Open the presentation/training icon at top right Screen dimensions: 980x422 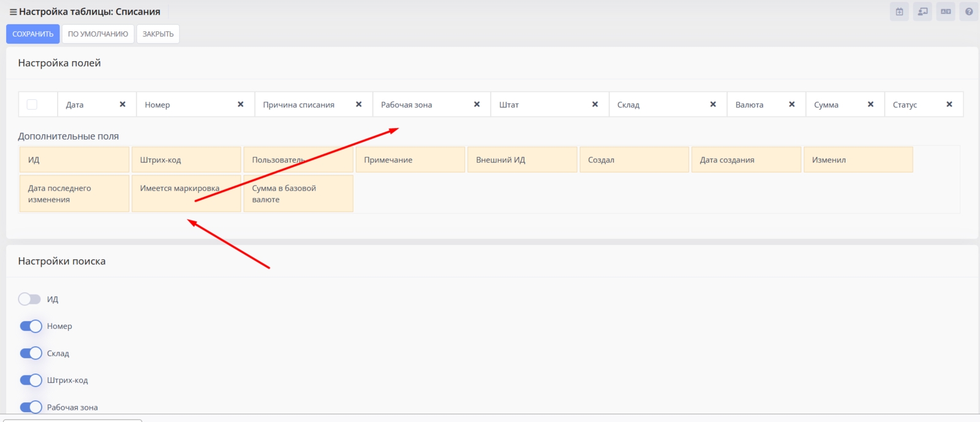922,12
